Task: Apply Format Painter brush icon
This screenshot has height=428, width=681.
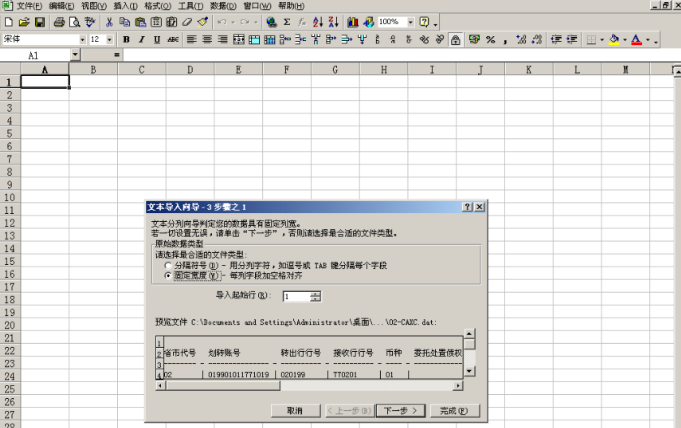Action: pos(202,22)
